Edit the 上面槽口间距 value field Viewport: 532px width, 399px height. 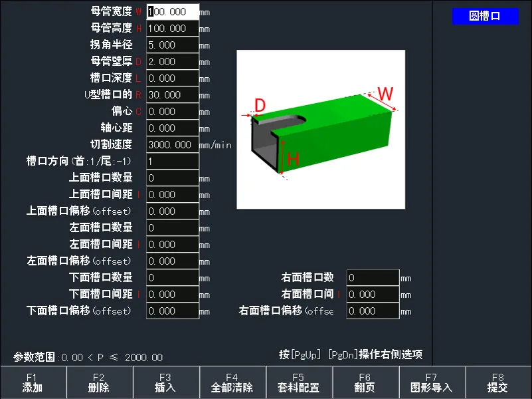pos(173,195)
